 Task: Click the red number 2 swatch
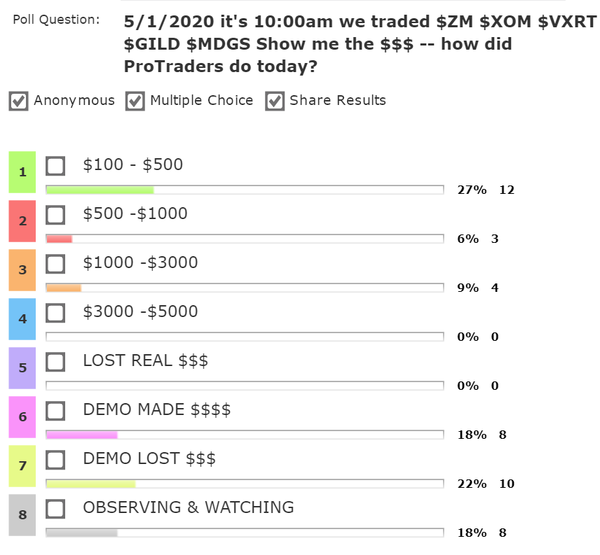pyautogui.click(x=22, y=221)
